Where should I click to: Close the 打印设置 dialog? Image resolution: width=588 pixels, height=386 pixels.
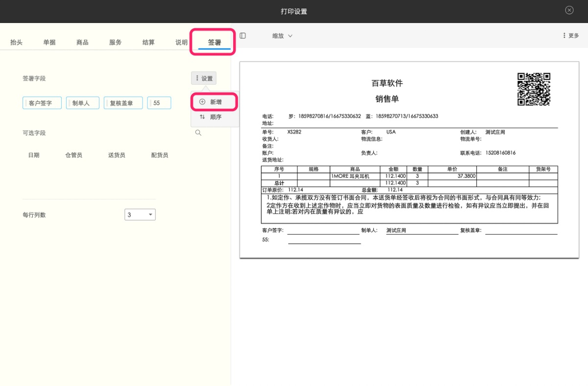coord(569,10)
